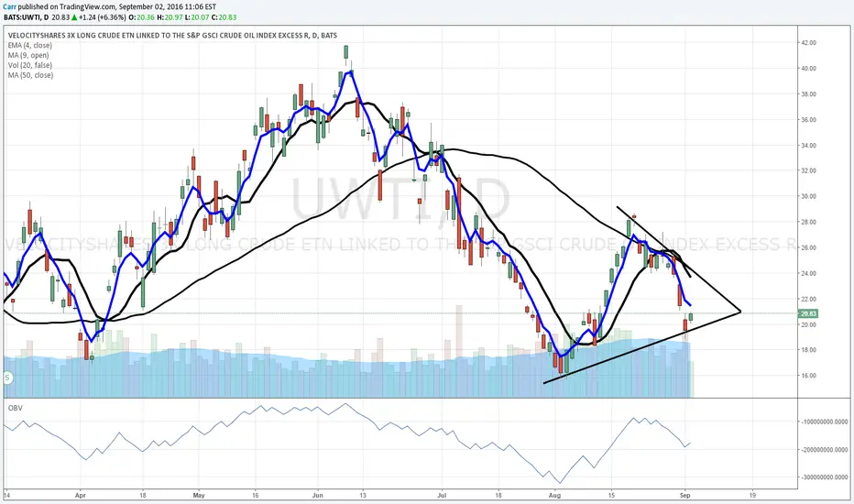Click the 13 date label after Jun
This screenshot has width=854, height=504.
(363, 496)
